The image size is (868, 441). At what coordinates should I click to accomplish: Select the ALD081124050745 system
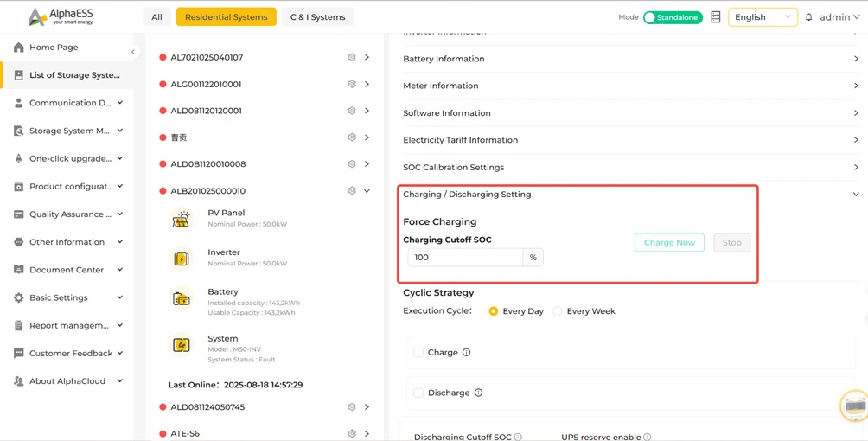pos(207,407)
